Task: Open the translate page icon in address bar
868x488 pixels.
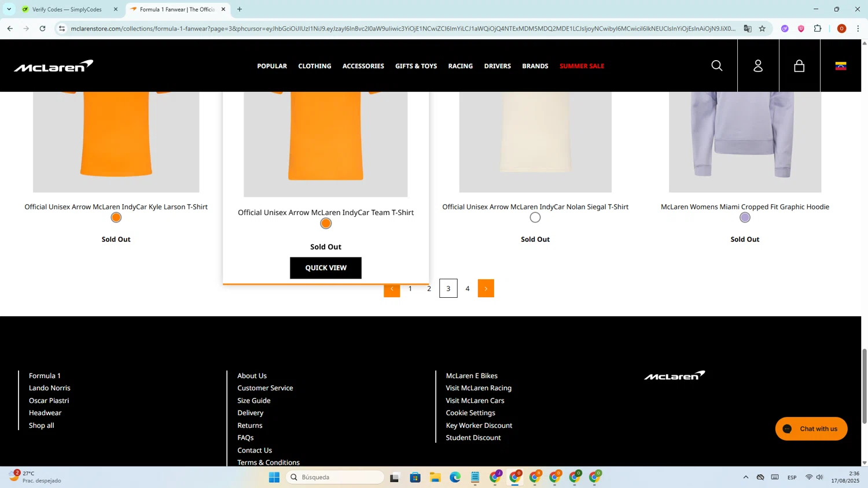Action: (x=748, y=28)
